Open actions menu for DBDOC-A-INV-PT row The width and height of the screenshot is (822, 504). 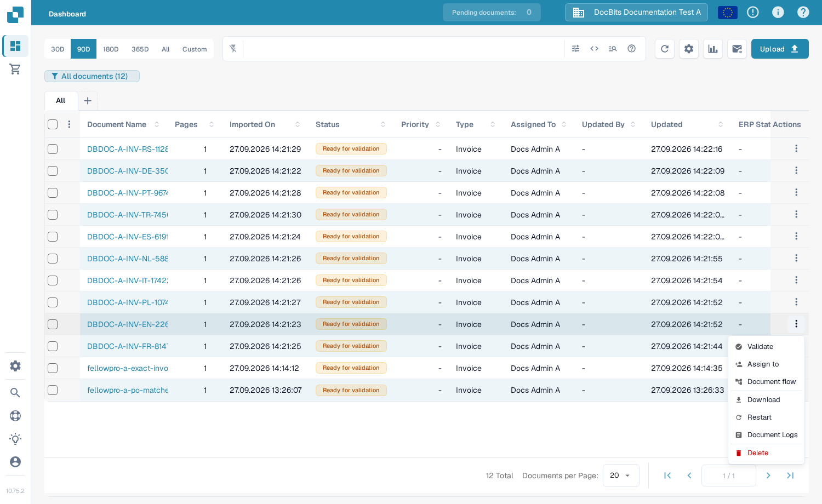(x=796, y=192)
